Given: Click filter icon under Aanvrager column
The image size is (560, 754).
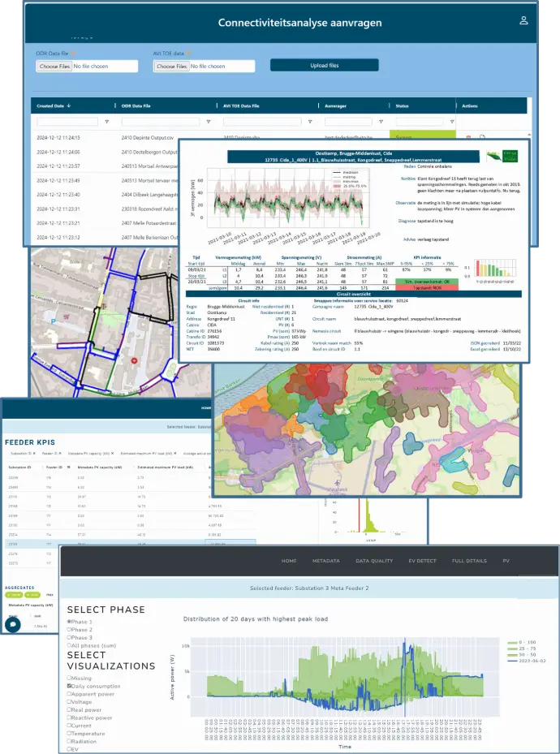Looking at the screenshot, I should click(381, 122).
